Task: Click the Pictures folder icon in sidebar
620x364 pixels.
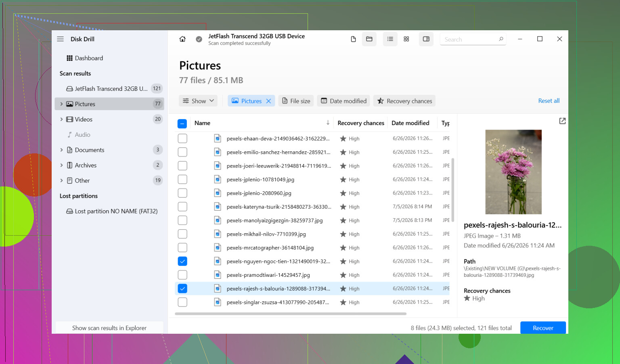Action: tap(69, 104)
